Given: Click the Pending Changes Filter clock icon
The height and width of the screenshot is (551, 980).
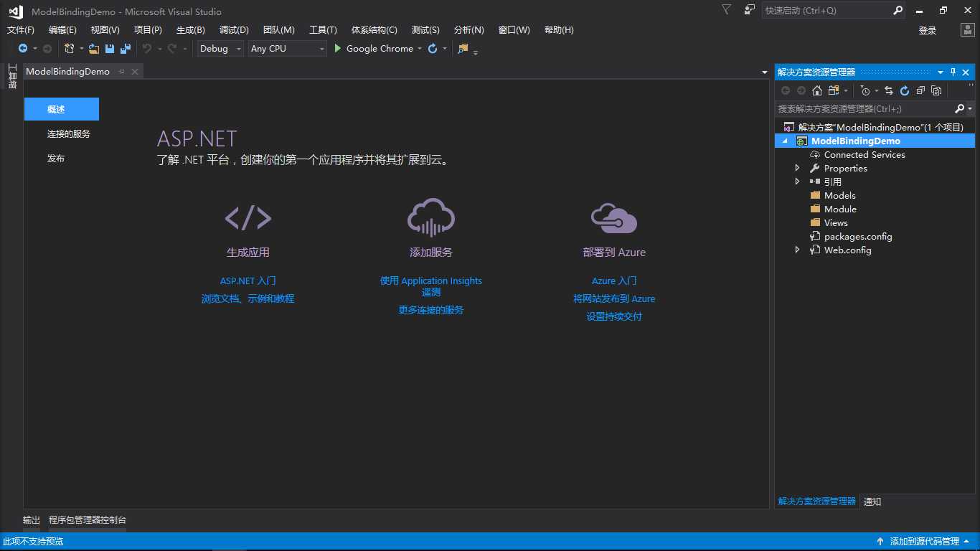Looking at the screenshot, I should [865, 90].
